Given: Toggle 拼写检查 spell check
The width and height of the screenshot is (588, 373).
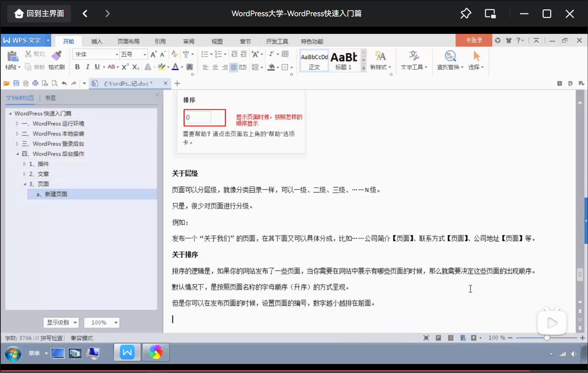Looking at the screenshot, I should coord(49,338).
